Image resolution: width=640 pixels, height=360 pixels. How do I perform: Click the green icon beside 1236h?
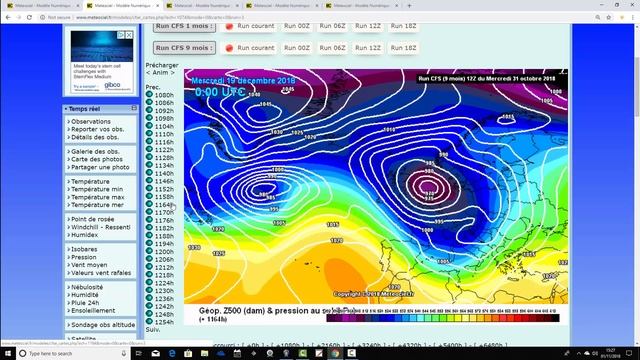pyautogui.click(x=149, y=298)
